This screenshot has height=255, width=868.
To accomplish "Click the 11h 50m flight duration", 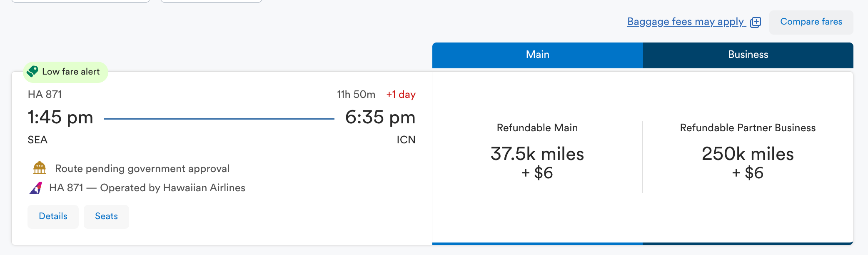I will (x=356, y=94).
